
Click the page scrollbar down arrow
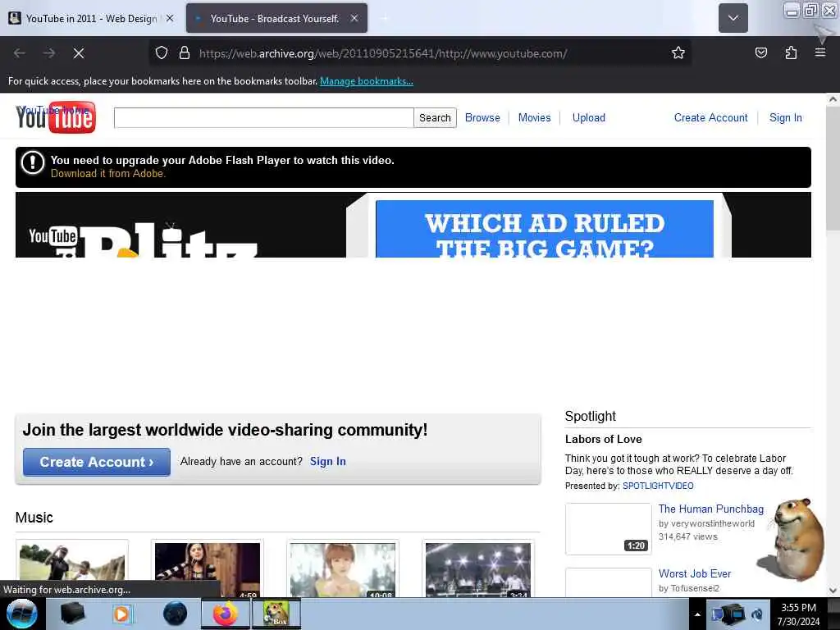click(x=833, y=591)
